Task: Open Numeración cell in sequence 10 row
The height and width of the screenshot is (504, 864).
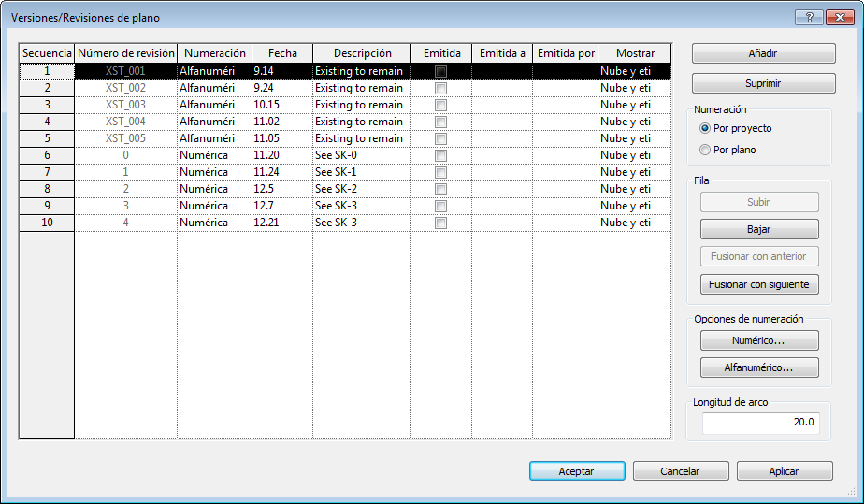Action: [214, 223]
